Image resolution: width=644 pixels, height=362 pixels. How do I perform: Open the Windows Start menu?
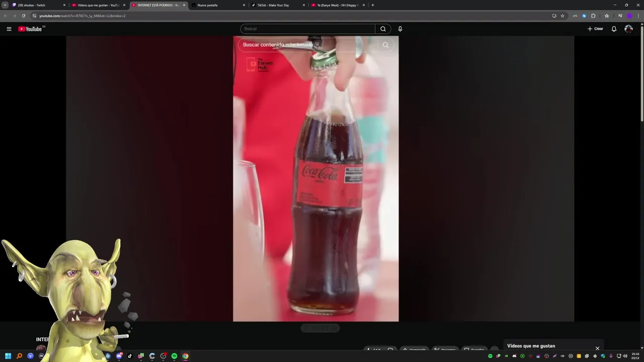click(8, 356)
